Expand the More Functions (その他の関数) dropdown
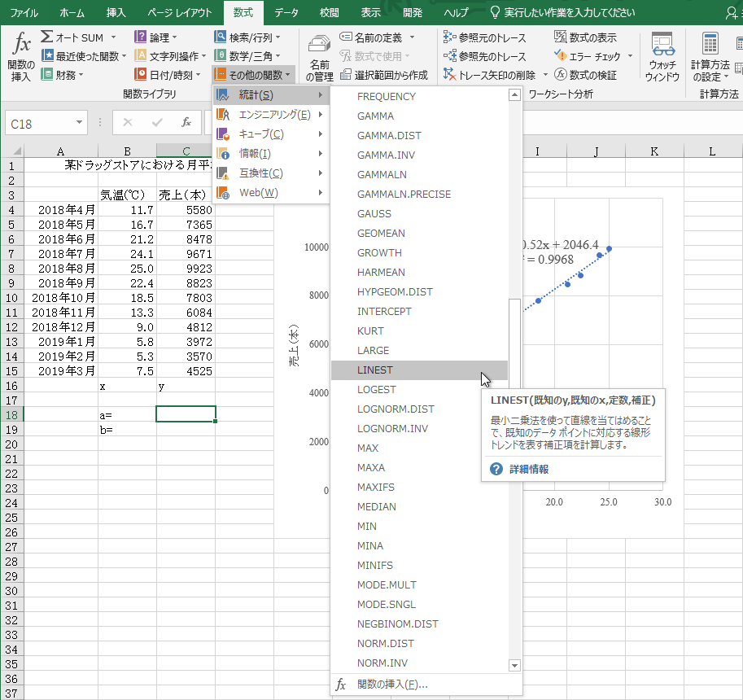This screenshot has width=743, height=700. pyautogui.click(x=254, y=75)
